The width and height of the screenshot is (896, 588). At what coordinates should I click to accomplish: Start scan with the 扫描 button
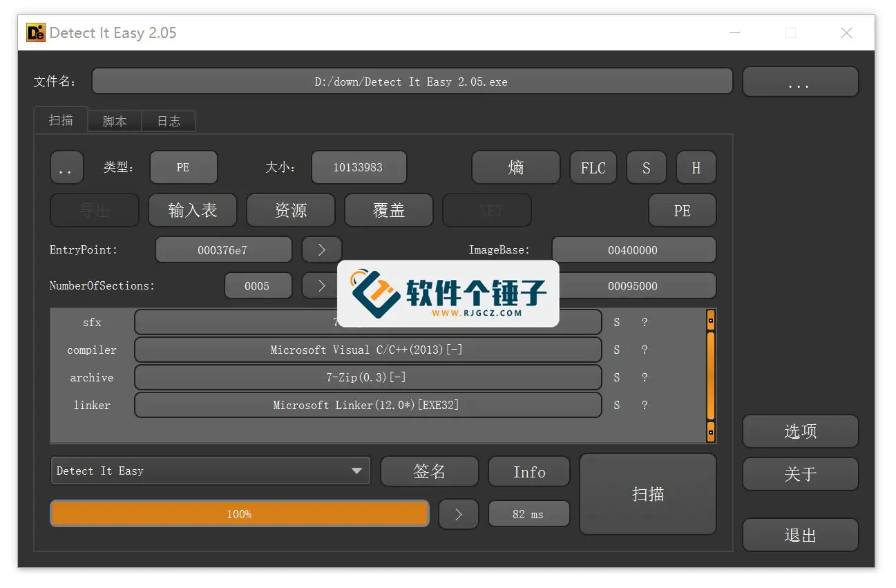click(648, 494)
